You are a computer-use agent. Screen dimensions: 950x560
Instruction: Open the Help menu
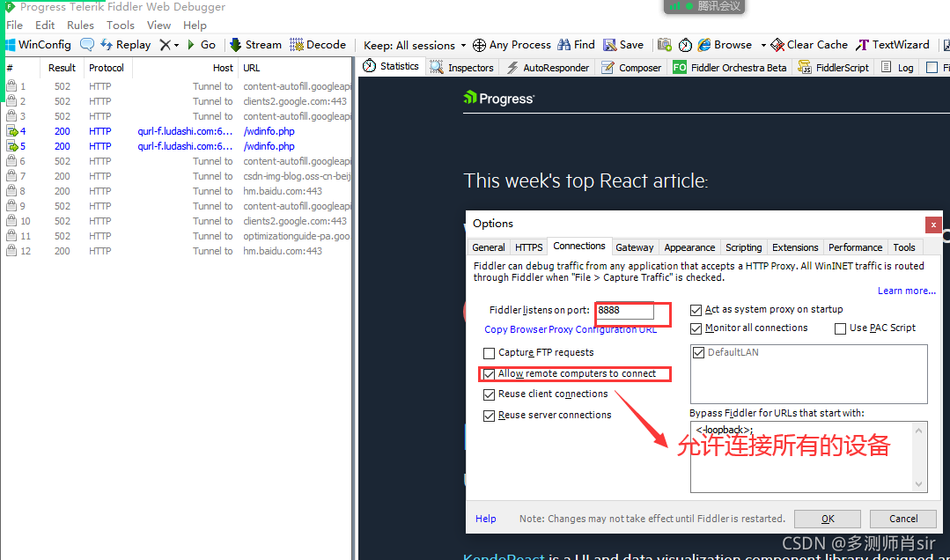(195, 26)
